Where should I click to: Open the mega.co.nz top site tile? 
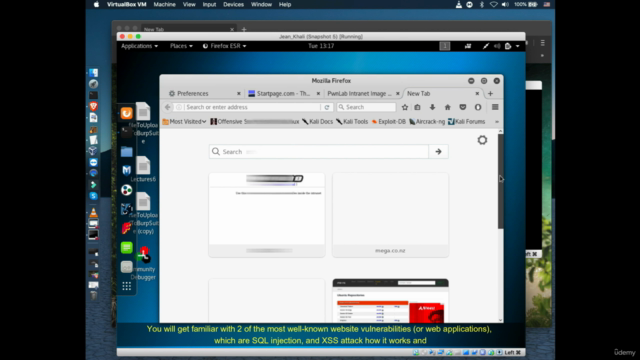(390, 215)
